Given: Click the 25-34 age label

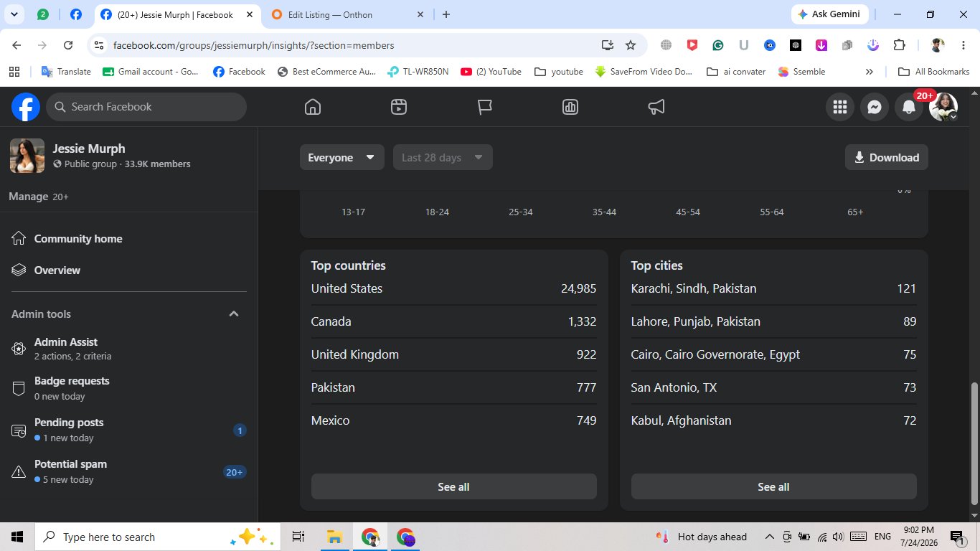Looking at the screenshot, I should pyautogui.click(x=521, y=212).
